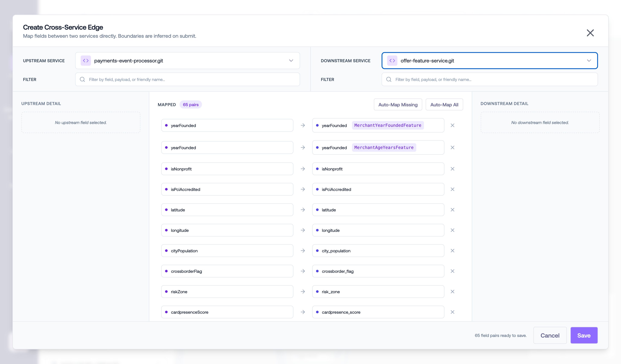The image size is (621, 364).
Task: Remove the cardpresence_score mapping pair
Action: [x=452, y=312]
